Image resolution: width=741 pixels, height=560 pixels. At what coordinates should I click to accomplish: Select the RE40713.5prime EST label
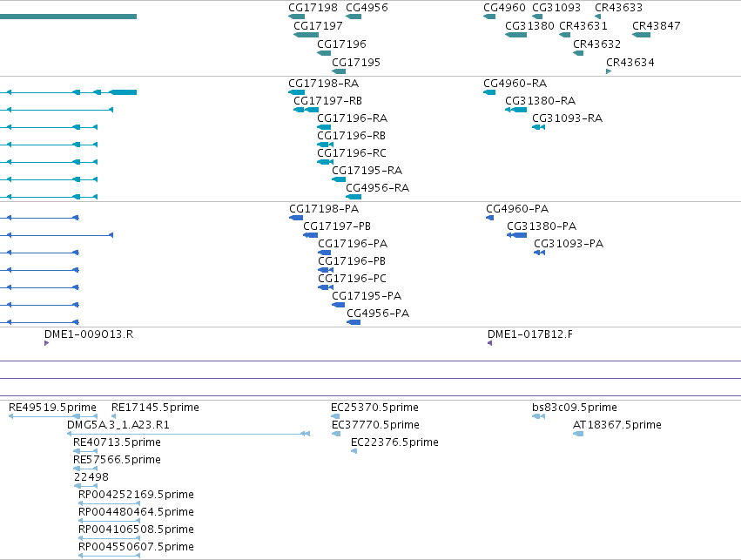click(117, 442)
